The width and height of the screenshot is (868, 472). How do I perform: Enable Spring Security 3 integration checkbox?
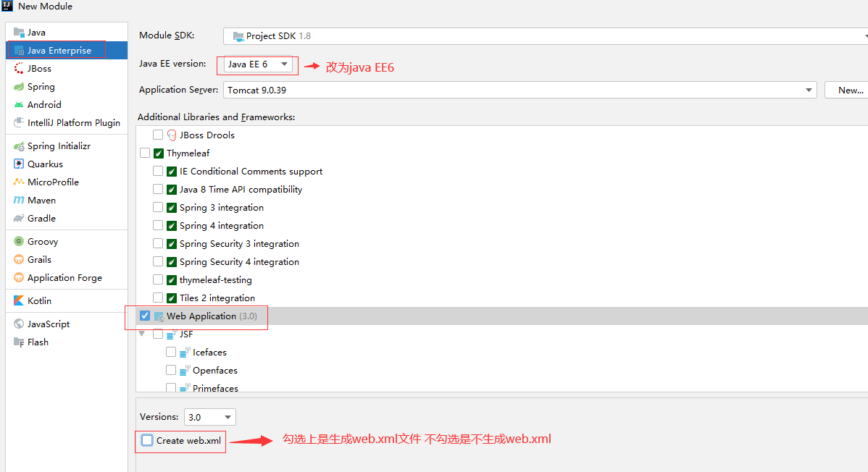(x=158, y=243)
